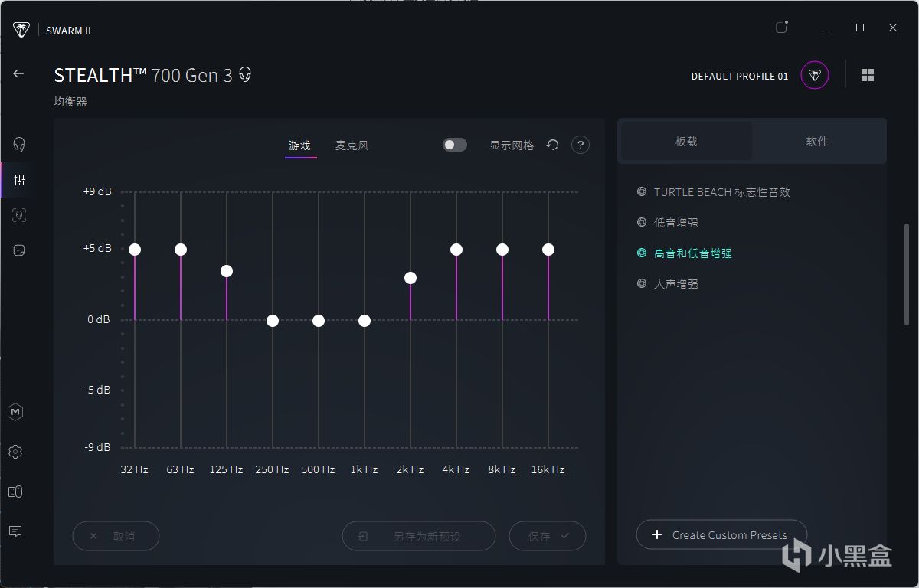Open settings with the gear icon
The width and height of the screenshot is (919, 588).
pyautogui.click(x=15, y=452)
